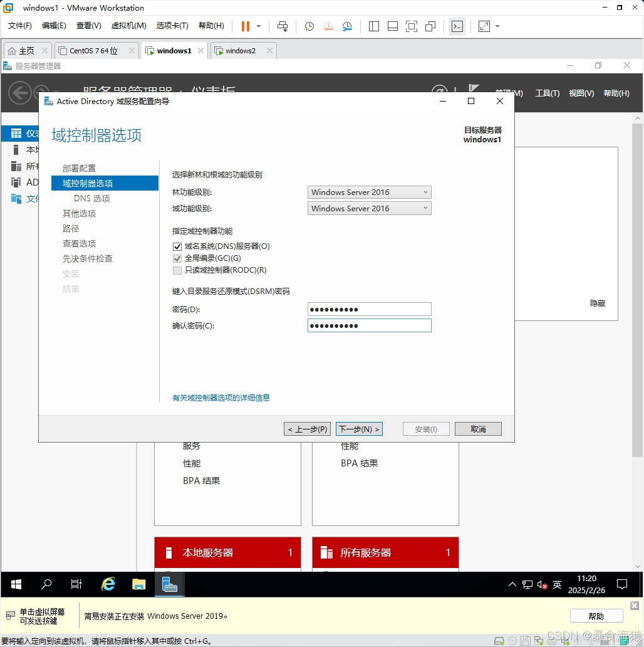
Task: Open the dropdown arrow beside pause button
Action: coord(259,26)
